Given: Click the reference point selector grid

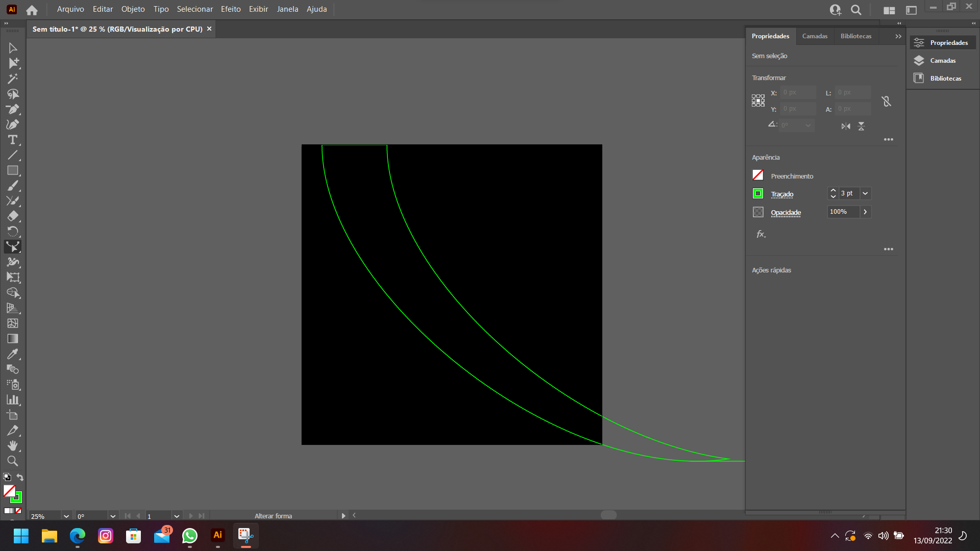Looking at the screenshot, I should (758, 101).
